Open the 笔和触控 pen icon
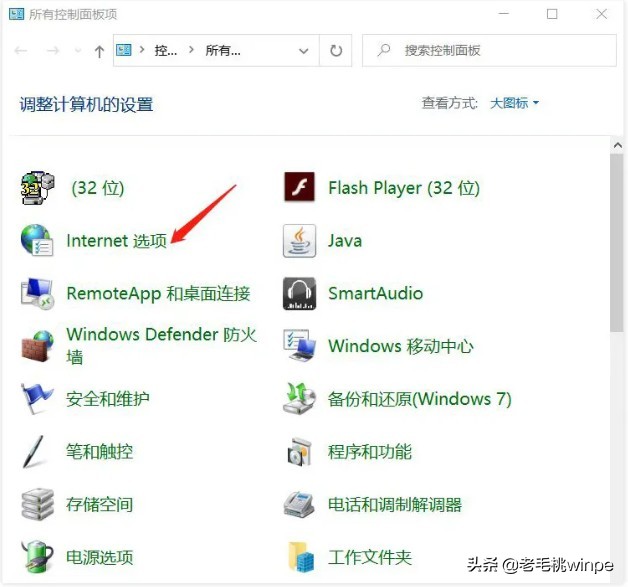The height and width of the screenshot is (587, 628). [37, 452]
